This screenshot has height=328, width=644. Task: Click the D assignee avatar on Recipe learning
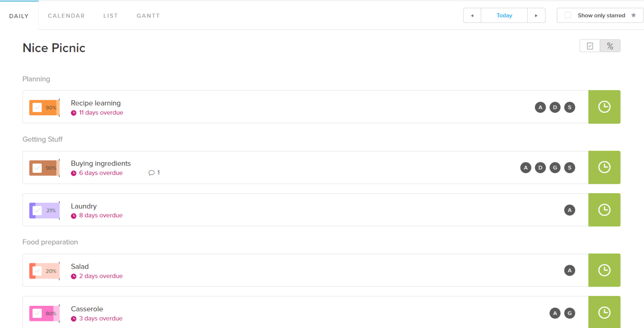pyautogui.click(x=555, y=107)
